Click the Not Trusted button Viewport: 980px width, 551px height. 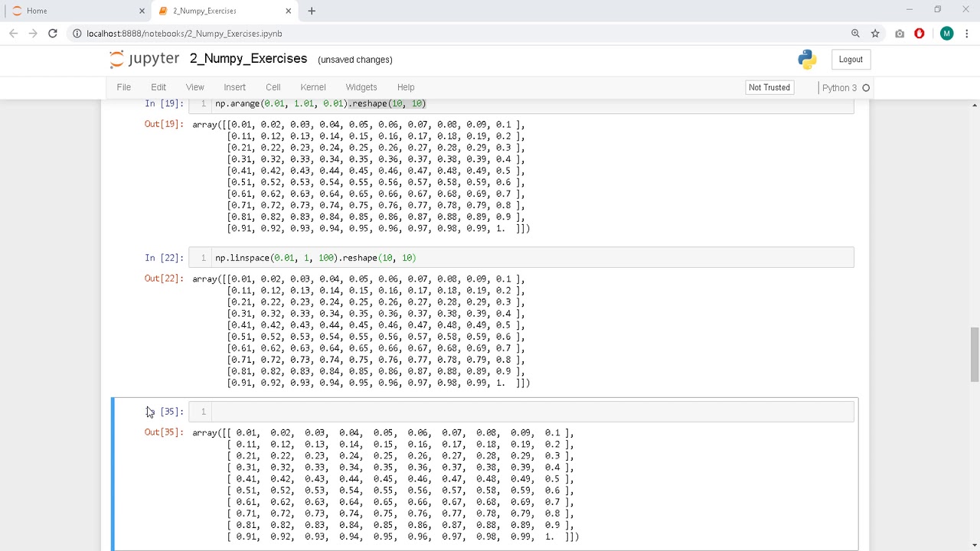tap(769, 87)
